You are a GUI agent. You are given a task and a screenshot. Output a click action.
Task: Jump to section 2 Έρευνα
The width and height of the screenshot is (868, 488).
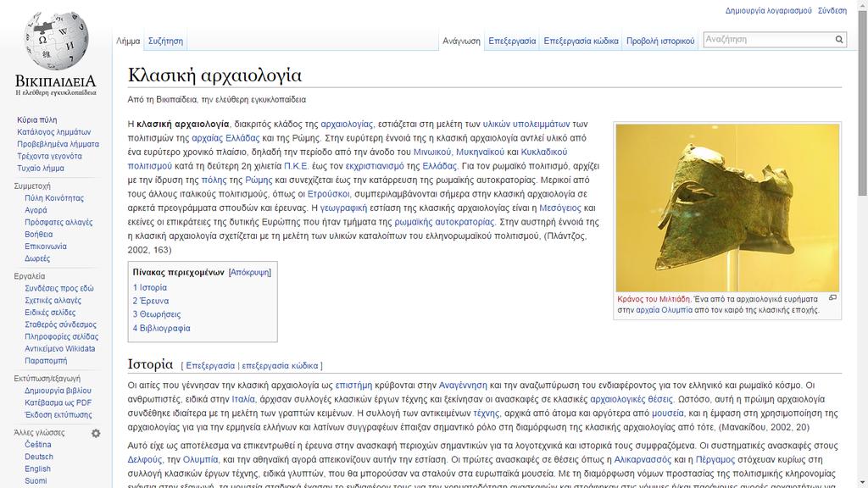151,301
